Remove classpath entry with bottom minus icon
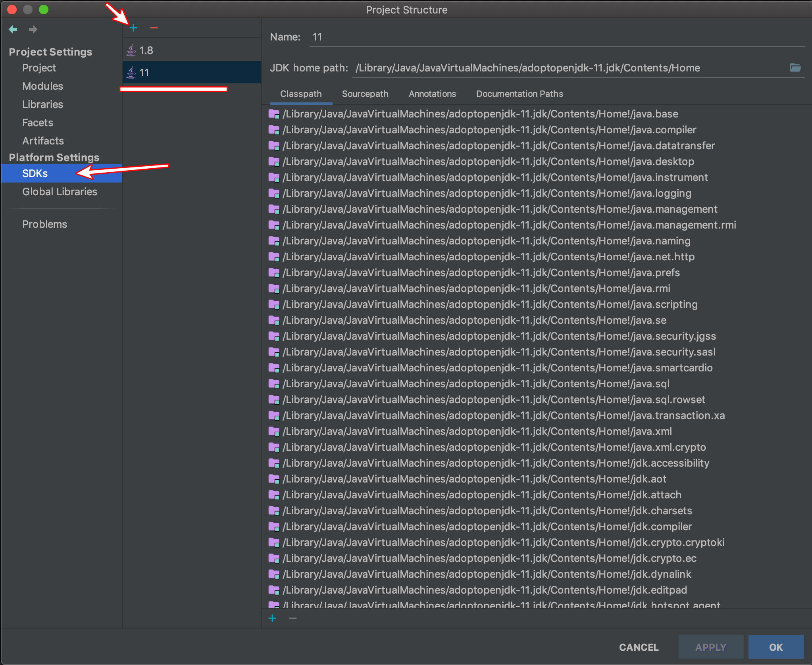 293,618
